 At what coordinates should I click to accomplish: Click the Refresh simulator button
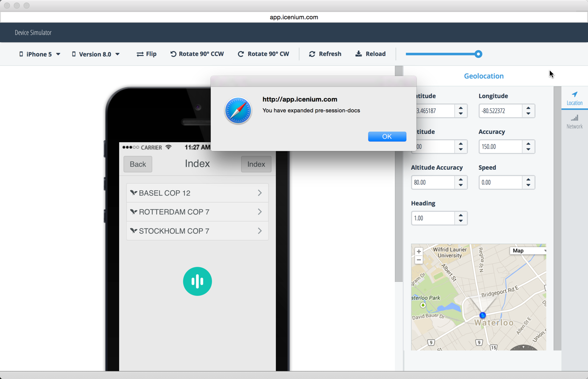[325, 54]
